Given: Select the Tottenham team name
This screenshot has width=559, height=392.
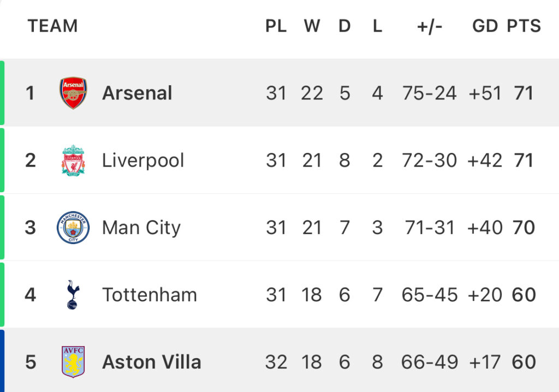Looking at the screenshot, I should pyautogui.click(x=150, y=295).
